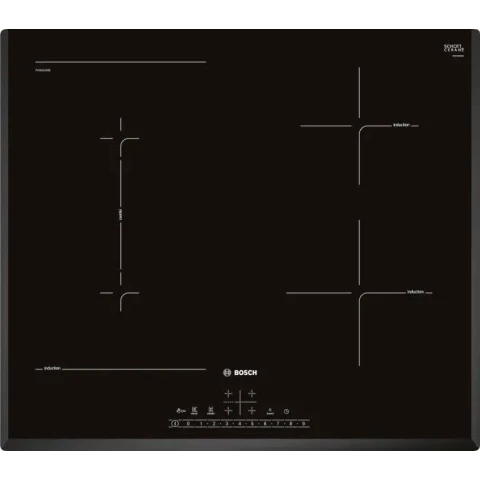This screenshot has width=480, height=480.
Task: Set power level to 0
Action: (x=188, y=424)
